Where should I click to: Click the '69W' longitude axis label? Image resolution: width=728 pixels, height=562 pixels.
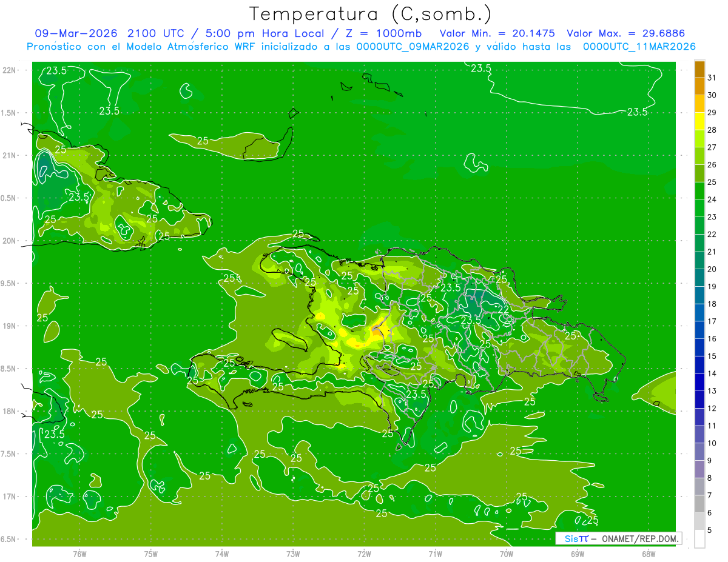click(578, 554)
